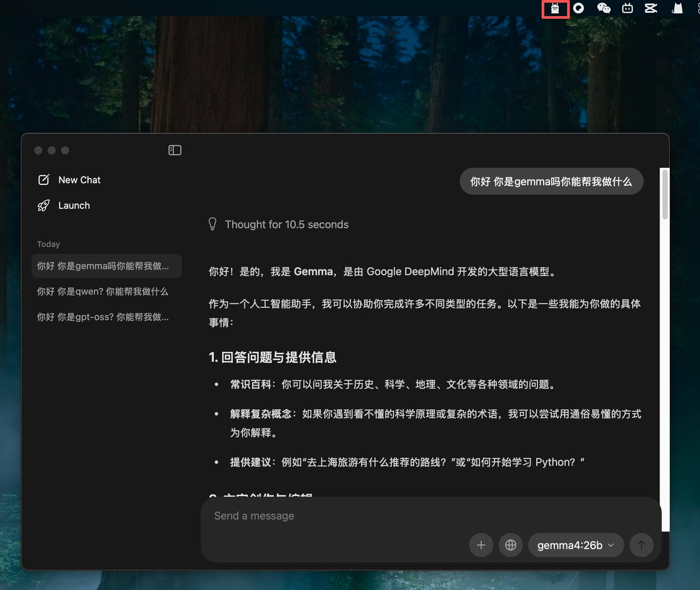Open the gemma4:26b model dropdown
Viewport: 700px width, 590px height.
(576, 545)
